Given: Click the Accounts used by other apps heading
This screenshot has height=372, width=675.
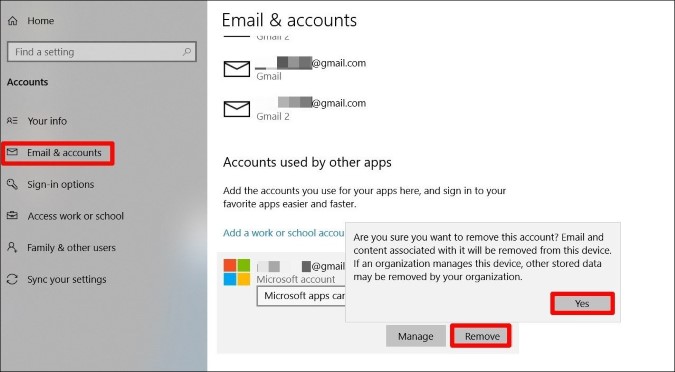Looking at the screenshot, I should 307,162.
